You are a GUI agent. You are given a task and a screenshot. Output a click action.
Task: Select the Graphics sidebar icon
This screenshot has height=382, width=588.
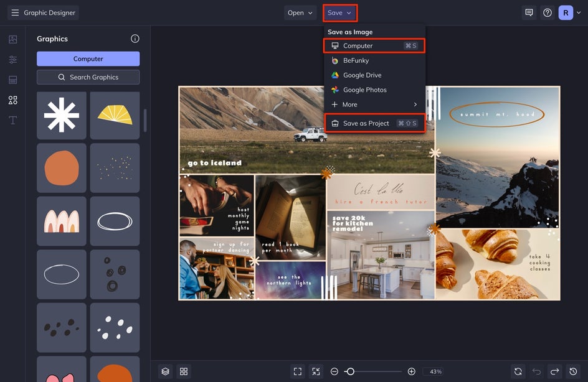click(12, 100)
